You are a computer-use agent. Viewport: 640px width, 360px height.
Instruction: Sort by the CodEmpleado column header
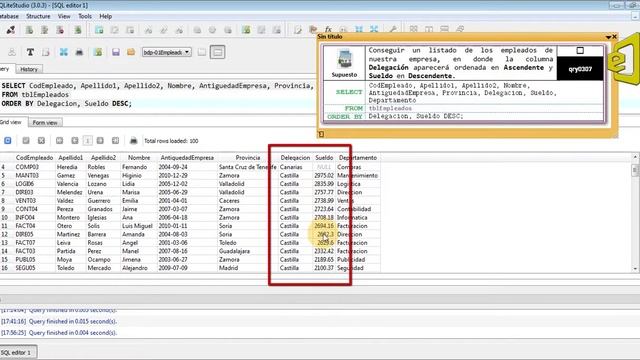click(x=34, y=158)
